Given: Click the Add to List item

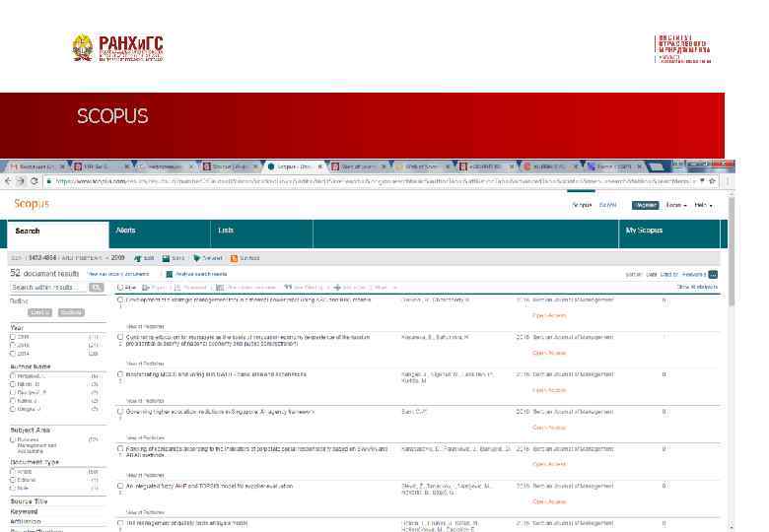Looking at the screenshot, I should click(352, 288).
